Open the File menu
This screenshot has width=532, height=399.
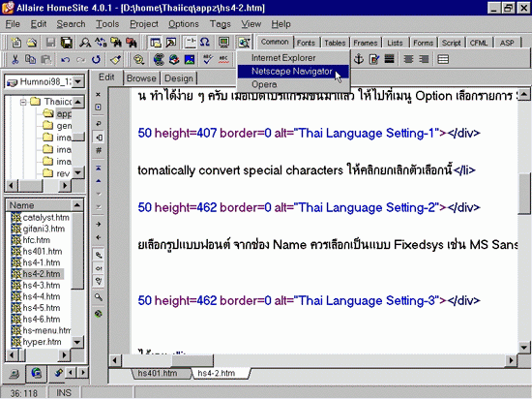[13, 24]
